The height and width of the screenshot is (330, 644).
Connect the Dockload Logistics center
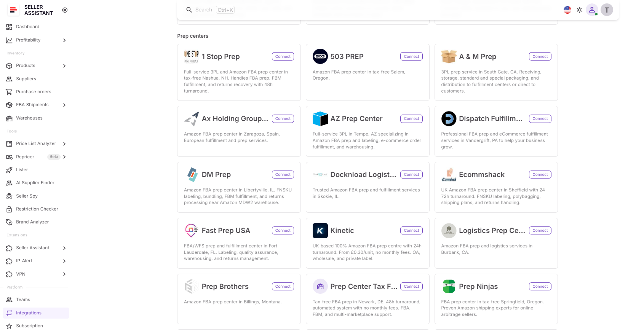[412, 175]
